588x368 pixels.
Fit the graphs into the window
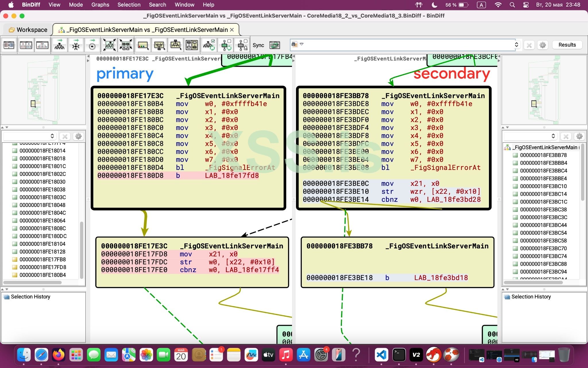tap(109, 45)
